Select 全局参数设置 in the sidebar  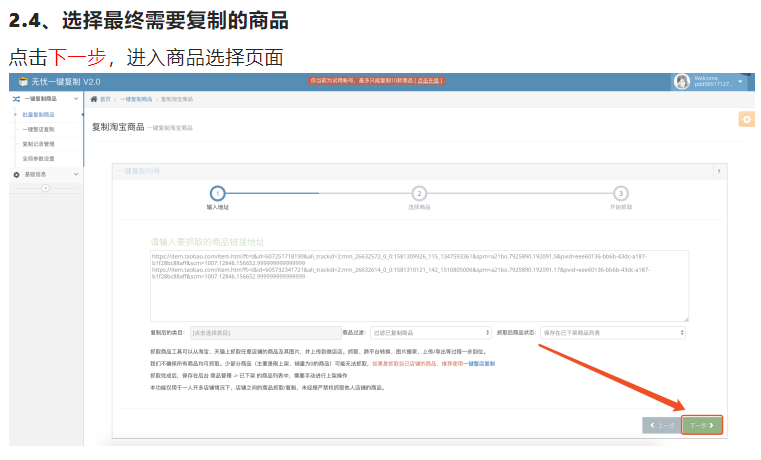38,159
